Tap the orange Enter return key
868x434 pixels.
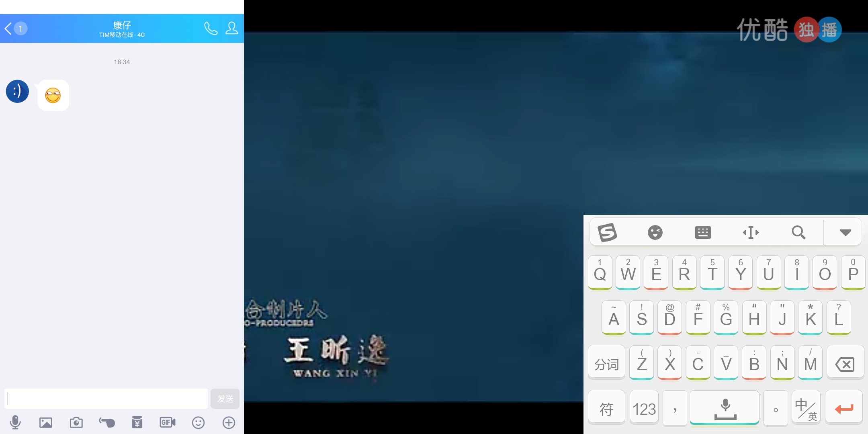[844, 407]
